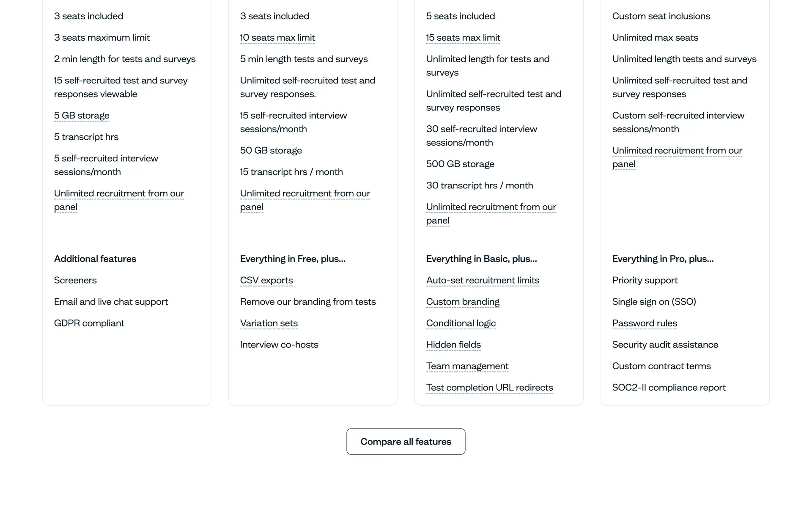Click the SOC2-II compliance report item
Image resolution: width=812 pixels, height=508 pixels.
click(x=669, y=388)
